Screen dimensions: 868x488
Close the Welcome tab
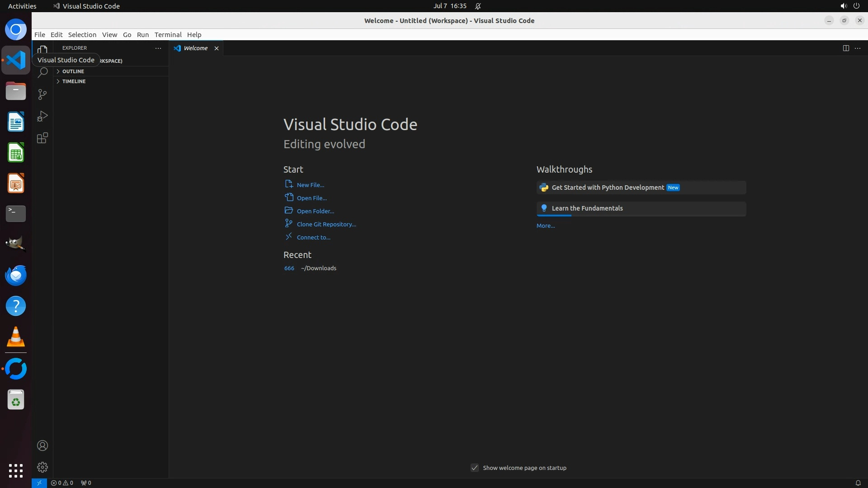(x=217, y=48)
